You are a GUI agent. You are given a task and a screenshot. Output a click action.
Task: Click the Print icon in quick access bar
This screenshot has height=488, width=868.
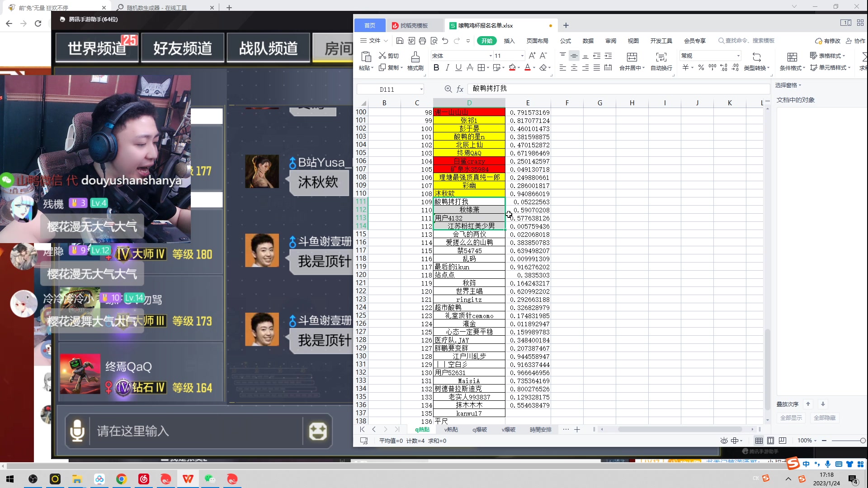(422, 41)
